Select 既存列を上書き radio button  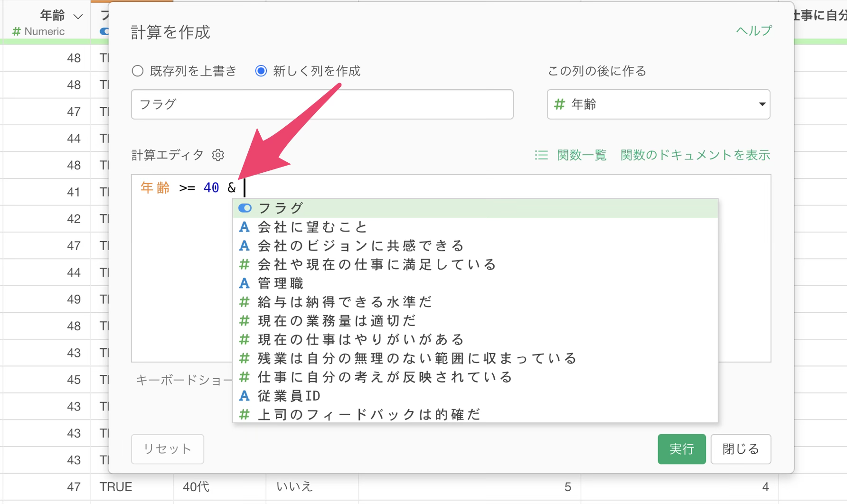[138, 71]
